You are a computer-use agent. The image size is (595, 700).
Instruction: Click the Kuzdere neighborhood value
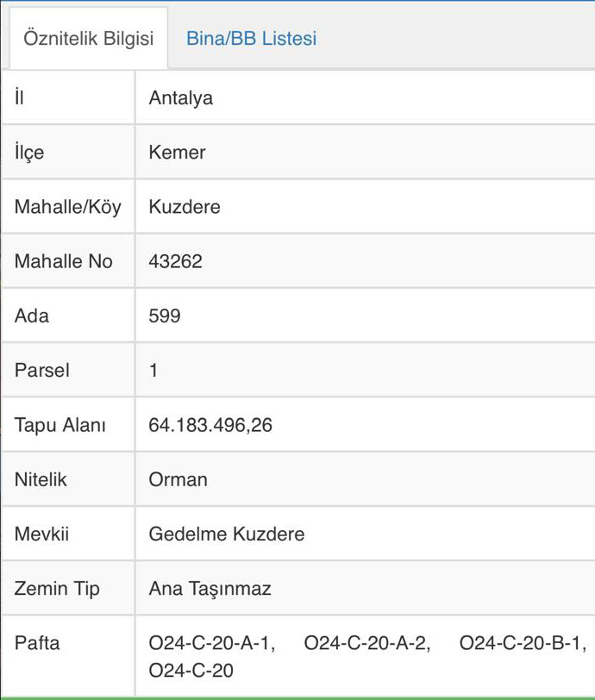click(x=184, y=207)
